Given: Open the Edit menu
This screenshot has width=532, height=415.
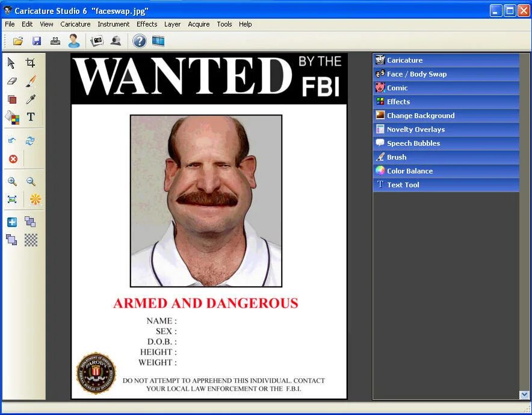Looking at the screenshot, I should (x=27, y=24).
